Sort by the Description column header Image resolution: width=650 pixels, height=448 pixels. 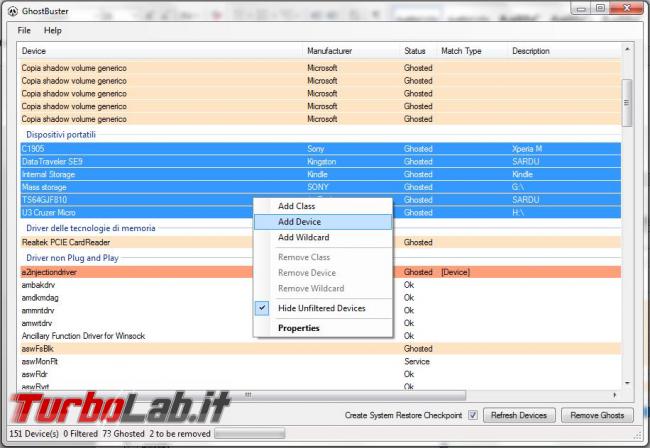[564, 51]
